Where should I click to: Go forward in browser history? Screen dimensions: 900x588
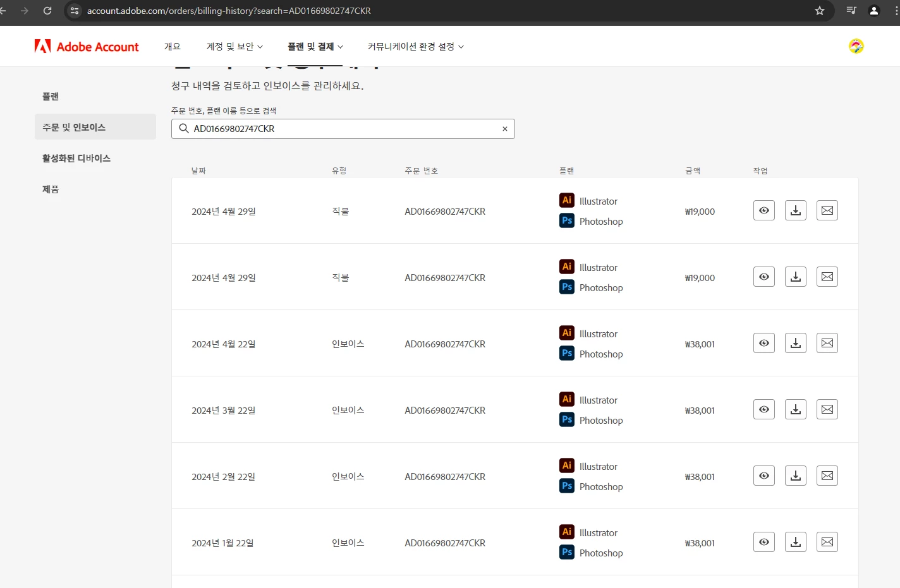pos(25,11)
